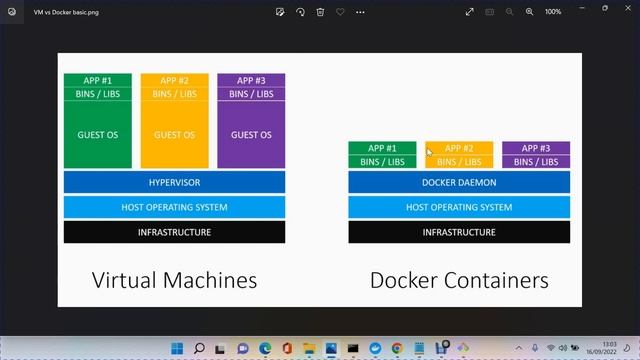Viewport: 640px width, 360px height.
Task: Open the blue round app icon in taskbar
Action: (x=375, y=348)
